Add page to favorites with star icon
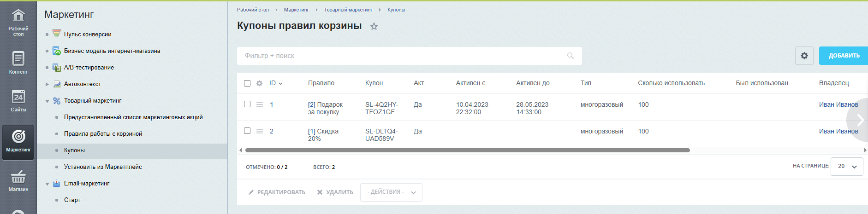 coord(374,26)
